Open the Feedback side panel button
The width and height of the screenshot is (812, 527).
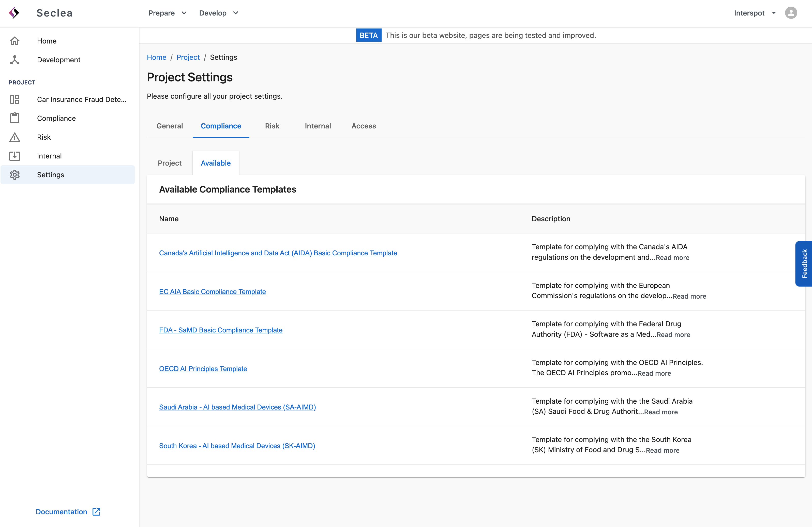(x=804, y=263)
